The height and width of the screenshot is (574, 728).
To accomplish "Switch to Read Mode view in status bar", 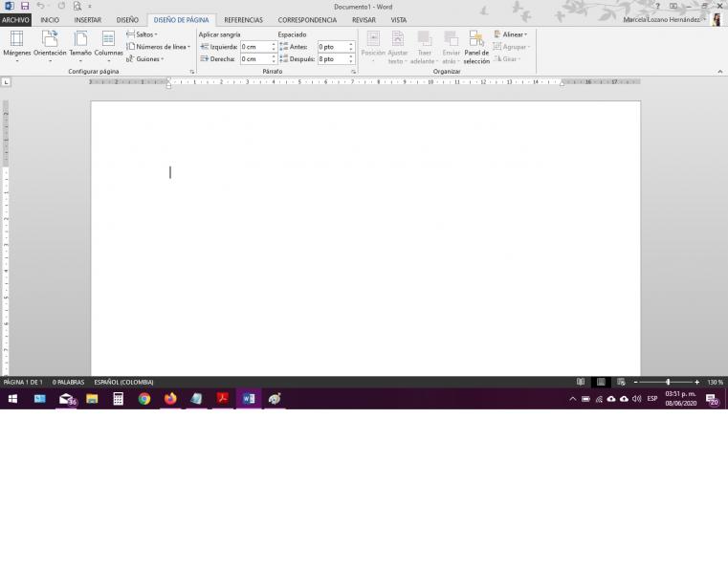I will click(581, 382).
